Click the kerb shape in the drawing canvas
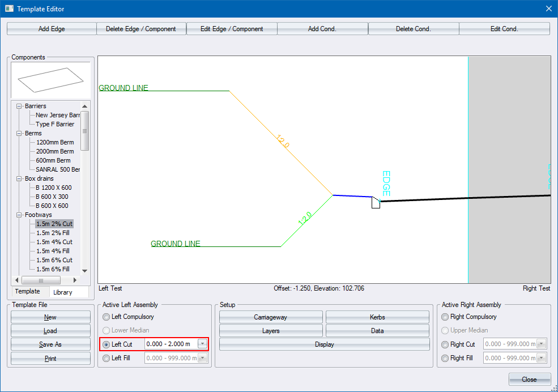 coord(376,202)
